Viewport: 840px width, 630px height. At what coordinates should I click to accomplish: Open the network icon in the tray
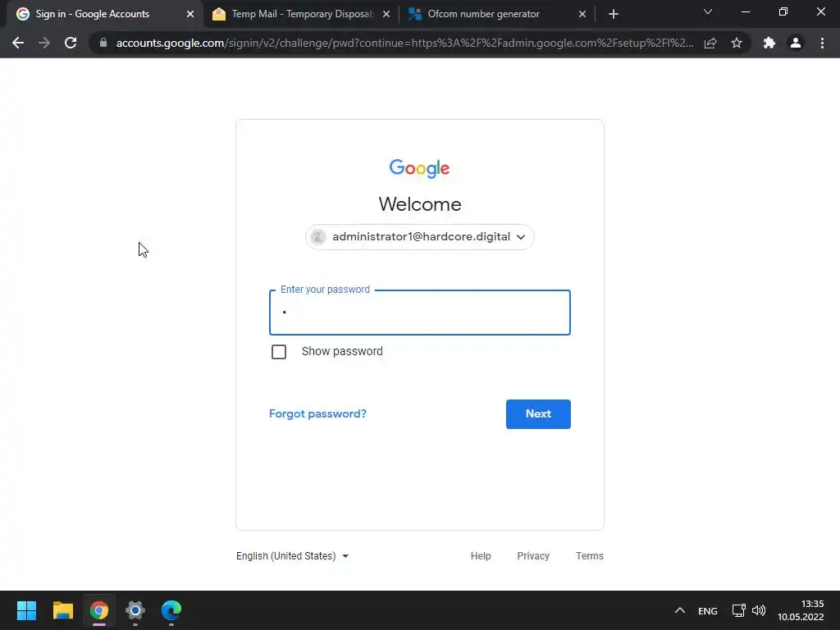(x=739, y=610)
